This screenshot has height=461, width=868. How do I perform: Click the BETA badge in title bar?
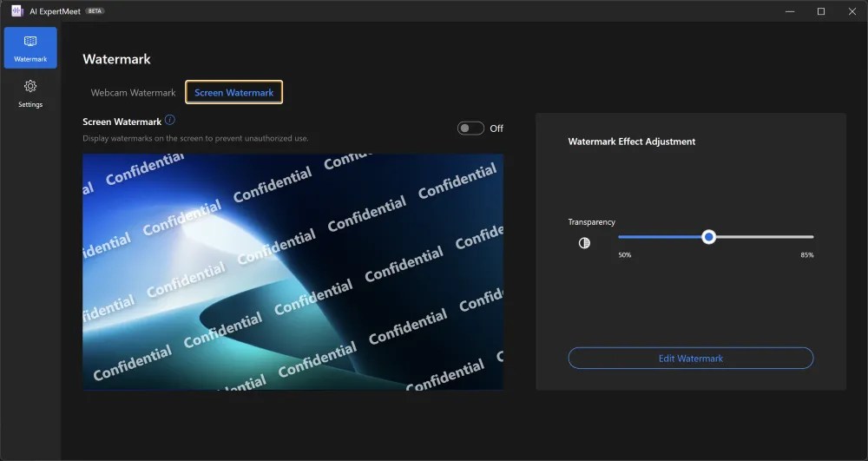pyautogui.click(x=95, y=11)
